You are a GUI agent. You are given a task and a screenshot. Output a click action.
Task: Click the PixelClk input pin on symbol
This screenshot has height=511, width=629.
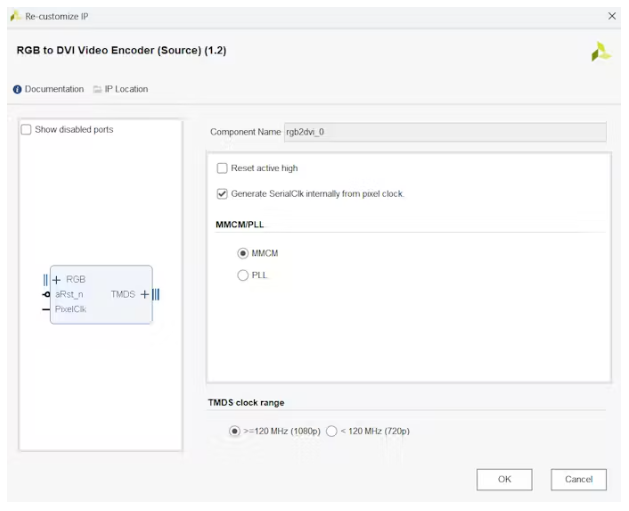tap(46, 309)
